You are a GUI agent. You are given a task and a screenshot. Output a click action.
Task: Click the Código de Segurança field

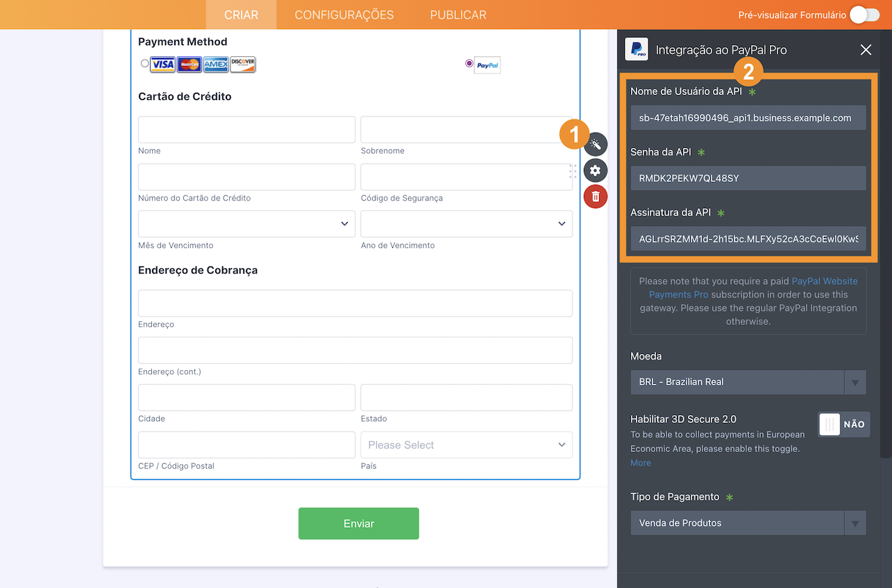(x=466, y=176)
